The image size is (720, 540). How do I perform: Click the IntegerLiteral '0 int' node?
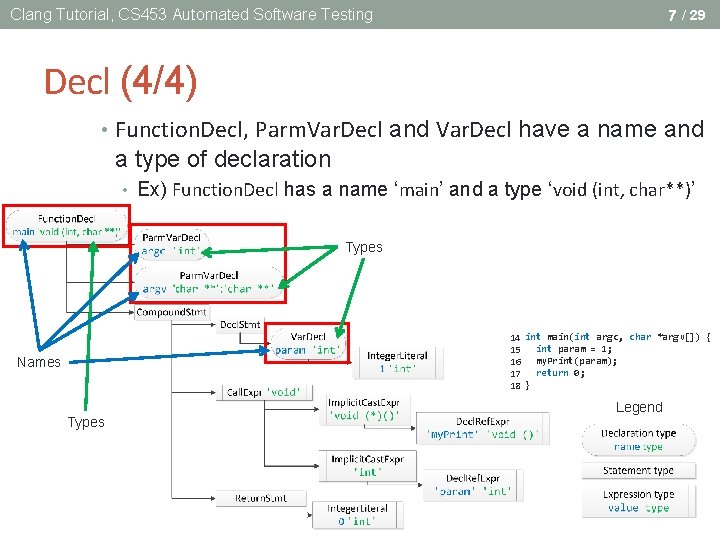357,515
